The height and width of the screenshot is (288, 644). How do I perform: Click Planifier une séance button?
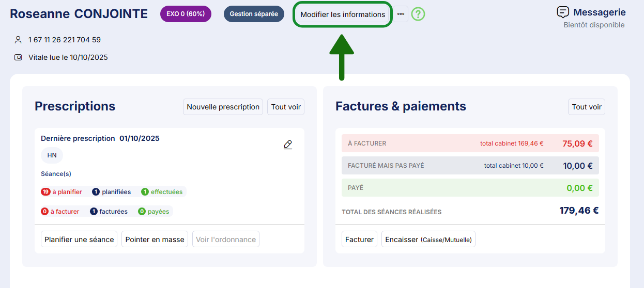click(x=79, y=239)
